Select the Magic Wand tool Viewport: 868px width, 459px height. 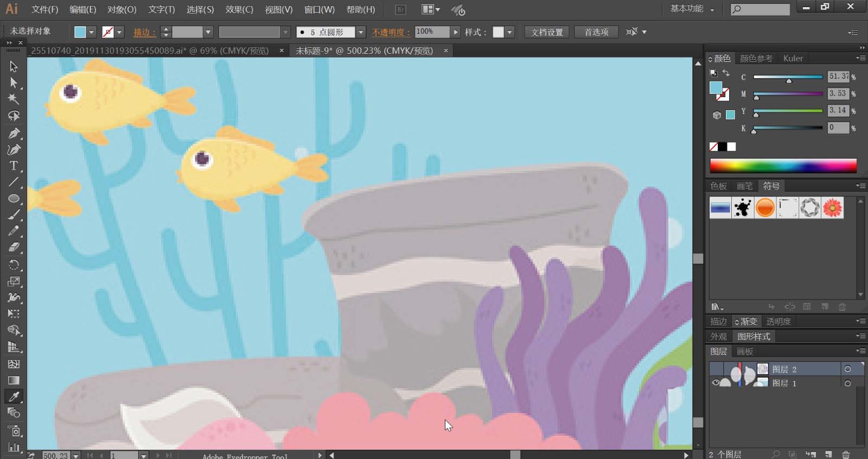(14, 99)
